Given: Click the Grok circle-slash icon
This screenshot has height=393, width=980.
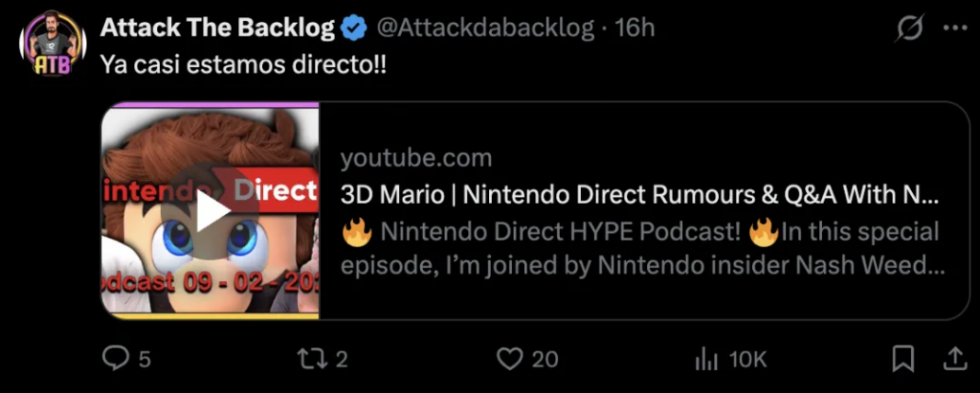Looking at the screenshot, I should (x=908, y=30).
